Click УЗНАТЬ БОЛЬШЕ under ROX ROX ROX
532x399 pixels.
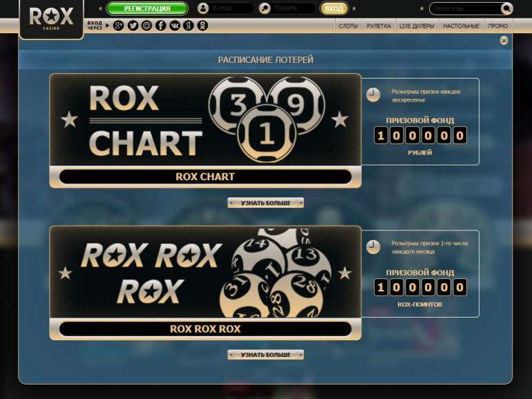(x=265, y=355)
